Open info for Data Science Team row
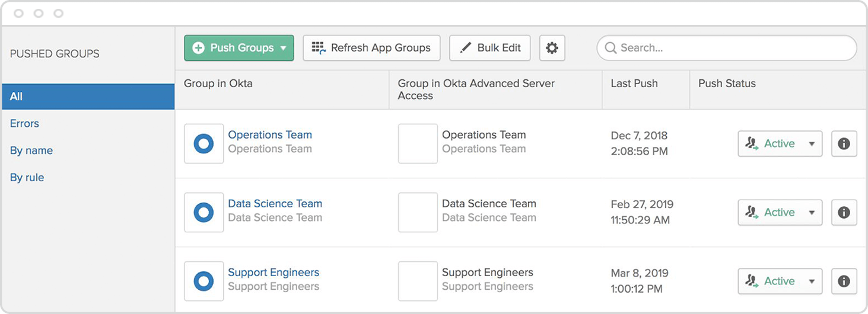 pyautogui.click(x=844, y=213)
